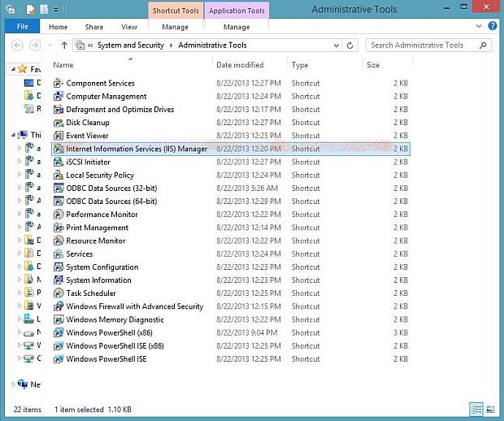Expand the Network tree node

click(13, 384)
